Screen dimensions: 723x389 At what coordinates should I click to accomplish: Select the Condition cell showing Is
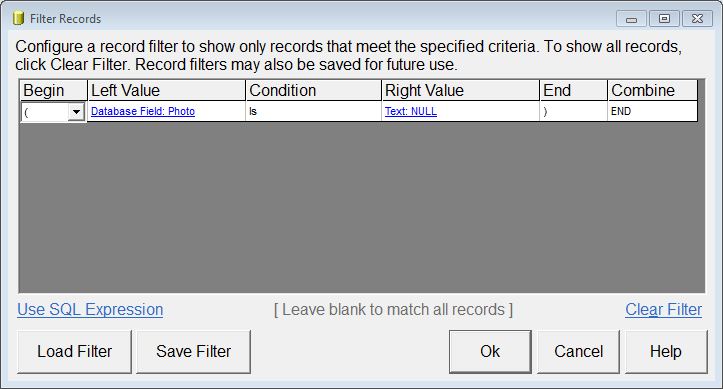(x=314, y=112)
